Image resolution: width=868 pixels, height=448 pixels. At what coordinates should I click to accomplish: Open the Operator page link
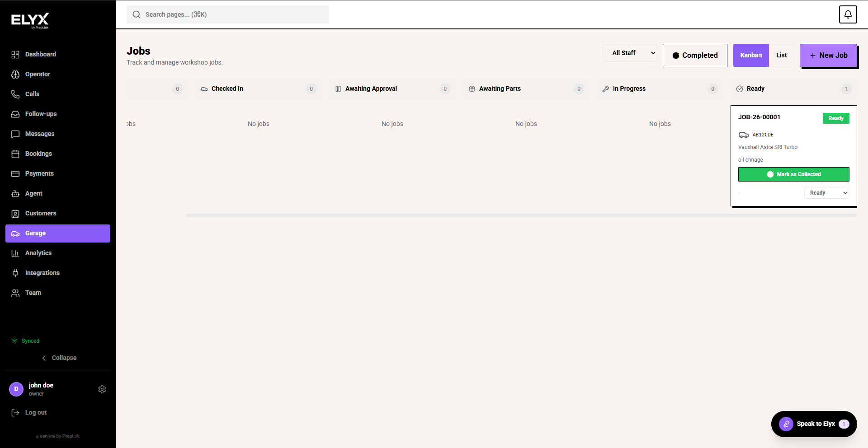(58, 74)
